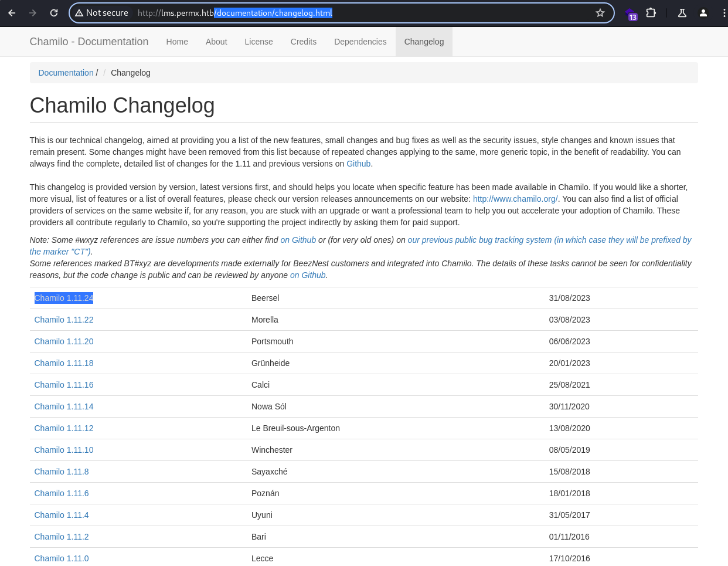
Task: Click the date 20/01/2023
Action: pyautogui.click(x=570, y=363)
